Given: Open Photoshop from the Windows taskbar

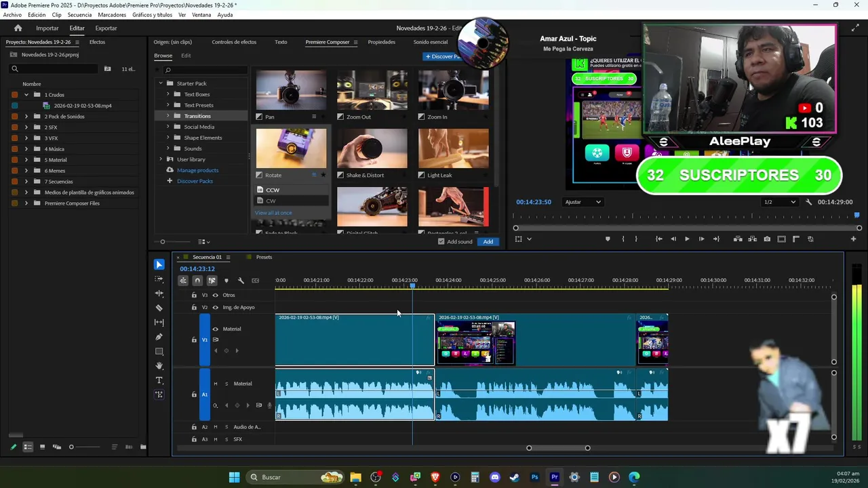Looking at the screenshot, I should pos(534,477).
